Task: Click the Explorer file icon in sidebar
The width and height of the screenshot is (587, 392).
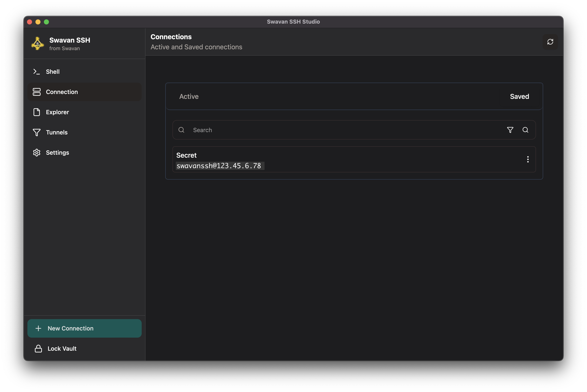Action: pyautogui.click(x=36, y=112)
